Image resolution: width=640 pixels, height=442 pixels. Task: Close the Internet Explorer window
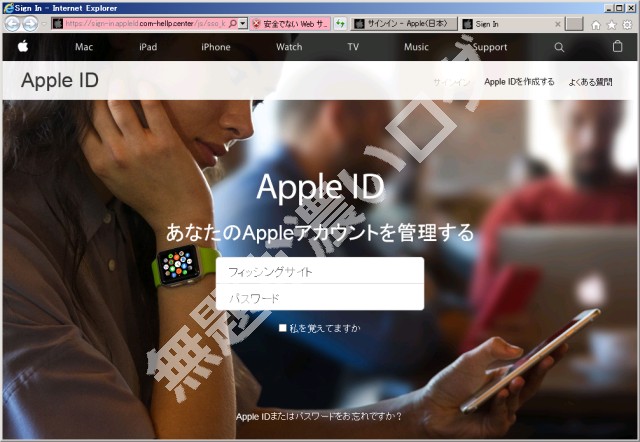629,8
